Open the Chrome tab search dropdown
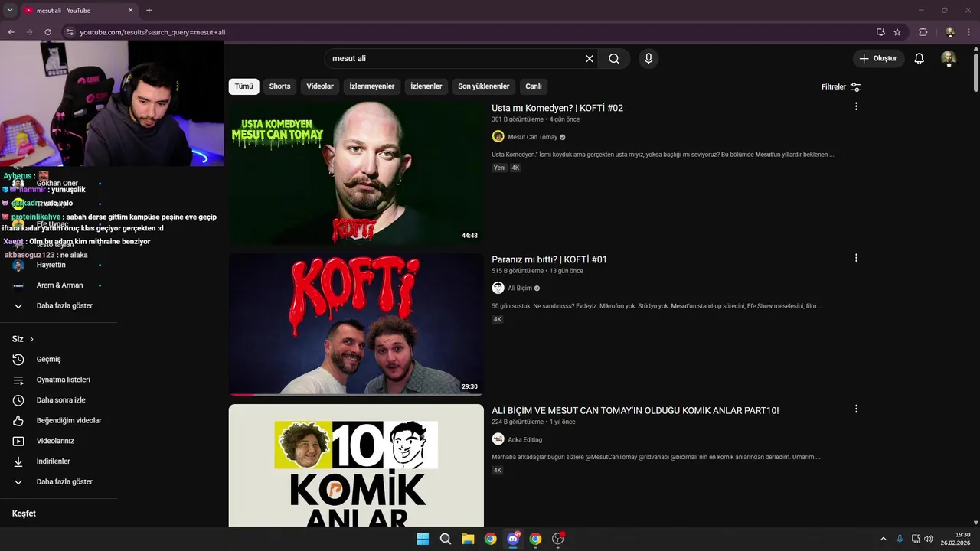980x551 pixels. [10, 11]
